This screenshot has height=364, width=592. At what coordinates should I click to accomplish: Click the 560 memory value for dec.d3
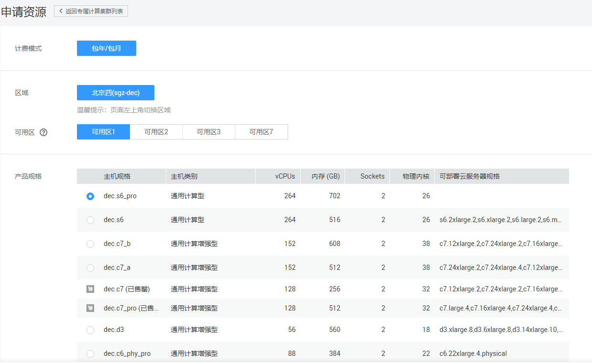334,330
